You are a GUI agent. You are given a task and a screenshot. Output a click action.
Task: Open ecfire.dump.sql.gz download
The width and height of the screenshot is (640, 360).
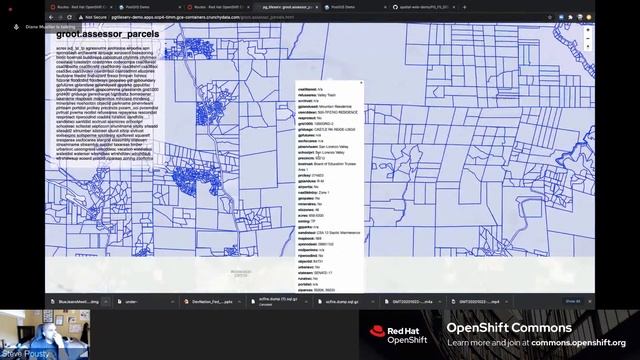pyautogui.click(x=342, y=302)
